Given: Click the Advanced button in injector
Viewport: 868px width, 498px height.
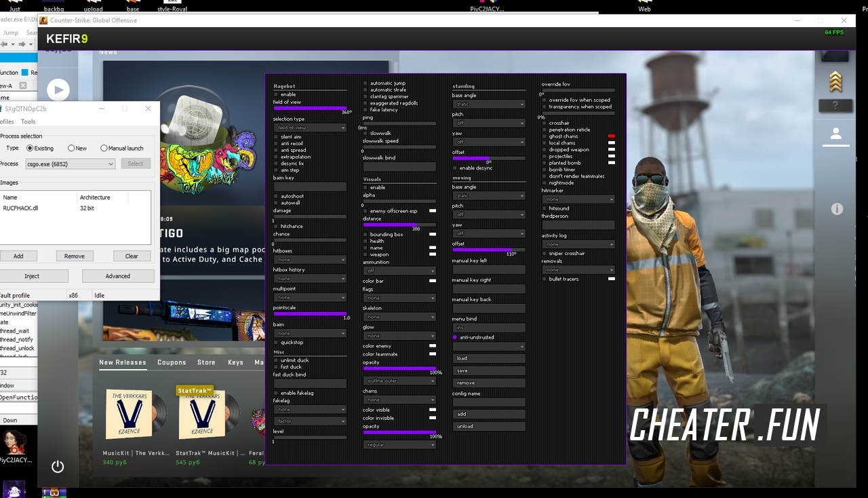Looking at the screenshot, I should click(118, 276).
